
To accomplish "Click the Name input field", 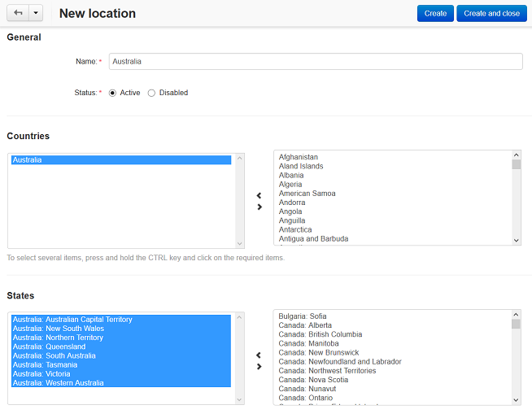I will point(316,62).
